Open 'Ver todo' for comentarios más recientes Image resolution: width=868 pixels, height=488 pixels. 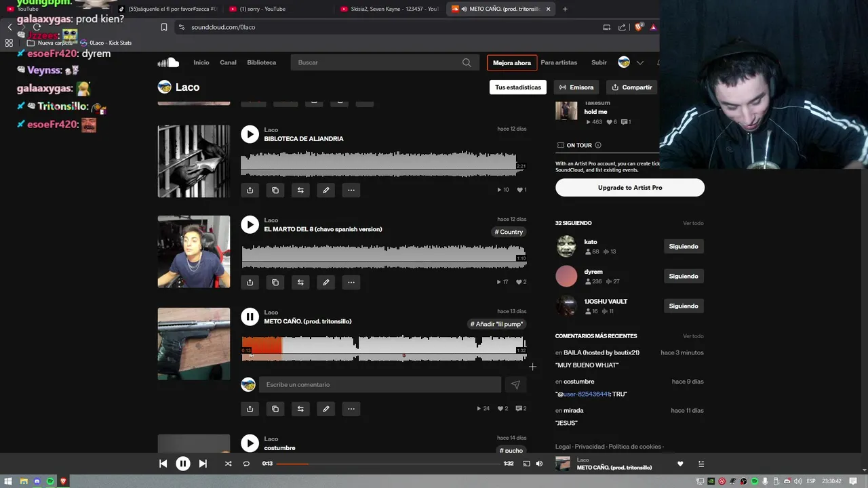point(693,336)
